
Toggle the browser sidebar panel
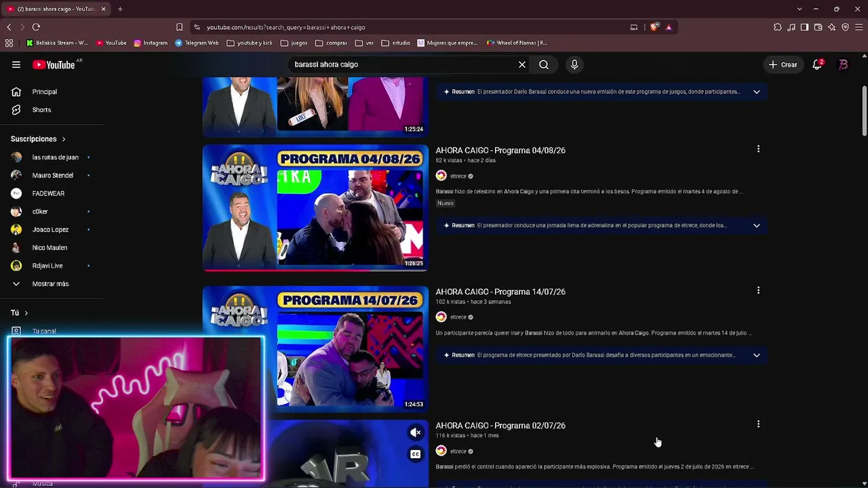[x=804, y=27]
